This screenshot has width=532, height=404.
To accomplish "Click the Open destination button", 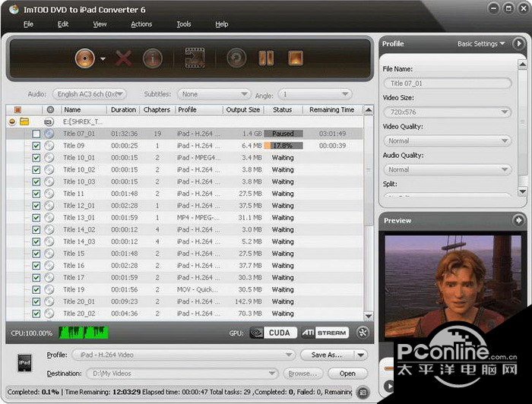I will click(347, 374).
